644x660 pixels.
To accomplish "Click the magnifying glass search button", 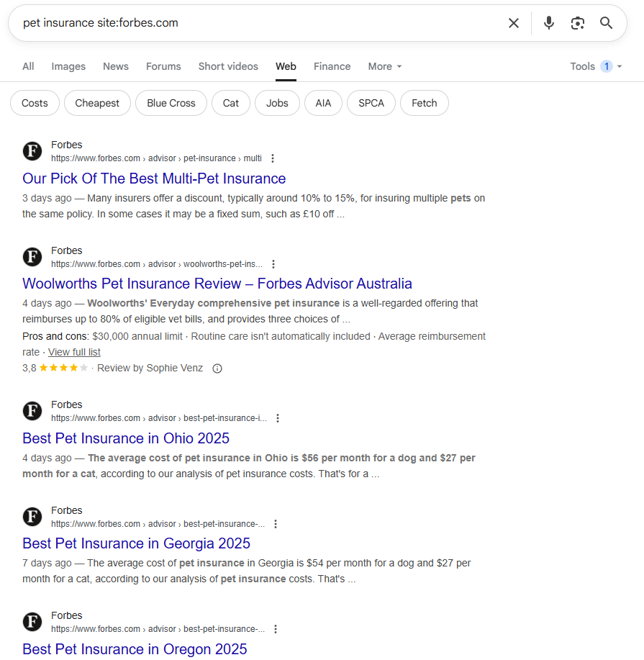I will pos(606,23).
